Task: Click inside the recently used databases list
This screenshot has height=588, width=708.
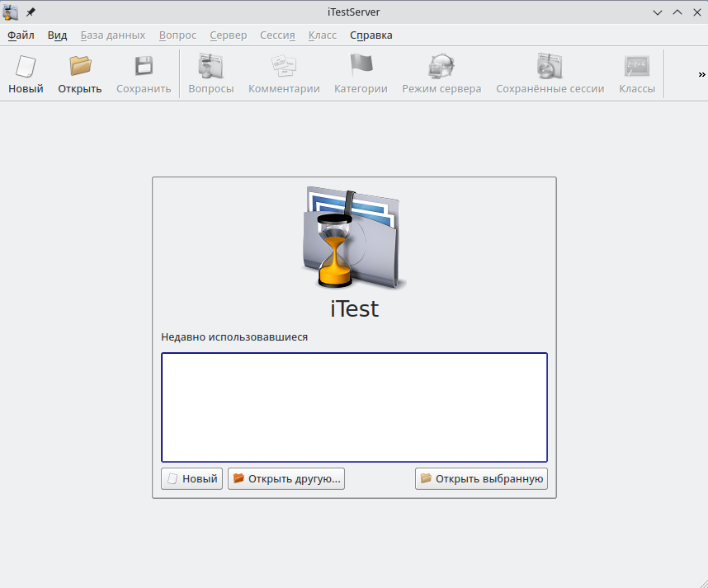Action: (x=354, y=407)
